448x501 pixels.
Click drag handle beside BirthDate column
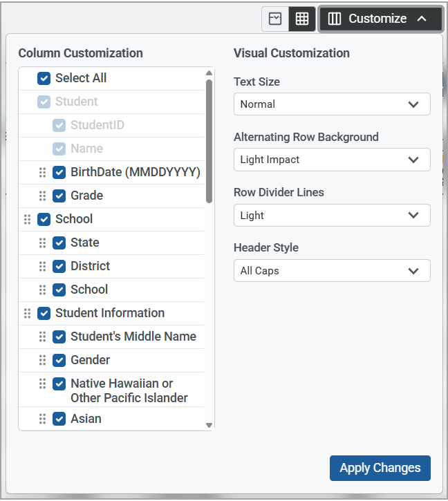pos(42,172)
